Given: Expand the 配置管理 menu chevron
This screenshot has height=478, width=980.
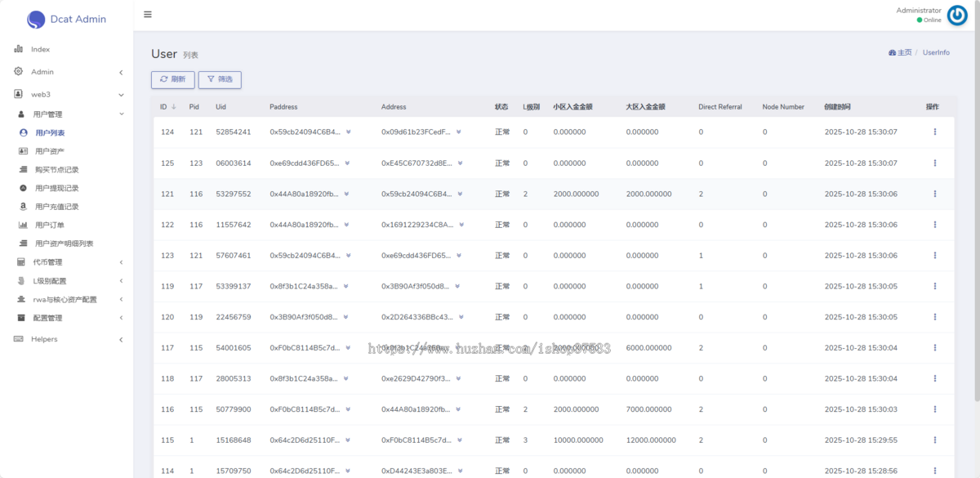Looking at the screenshot, I should (121, 318).
